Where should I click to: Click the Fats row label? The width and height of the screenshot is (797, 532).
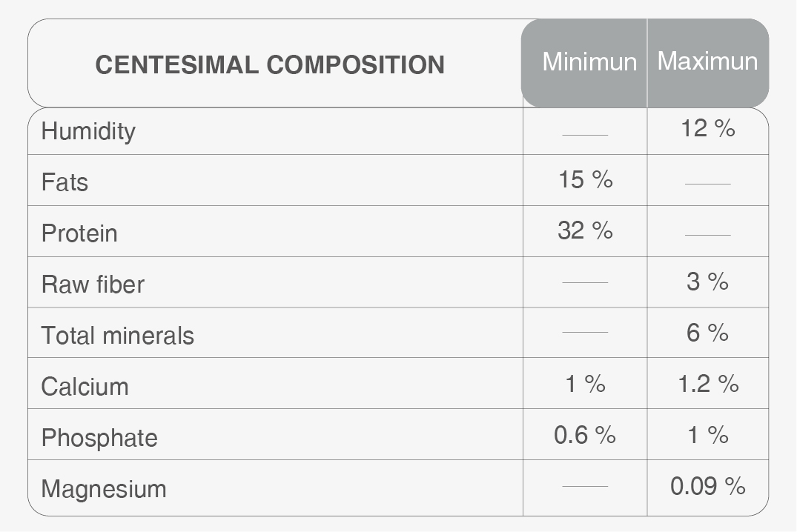tap(65, 182)
